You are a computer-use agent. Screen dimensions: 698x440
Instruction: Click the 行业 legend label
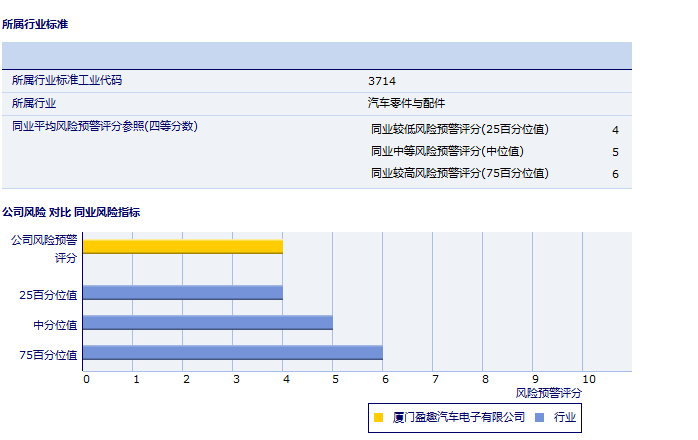(565, 417)
